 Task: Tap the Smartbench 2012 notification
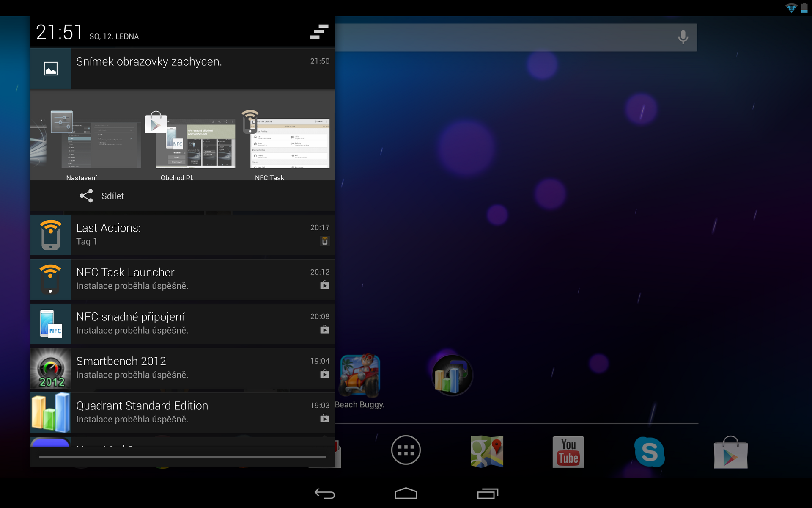pos(182,367)
